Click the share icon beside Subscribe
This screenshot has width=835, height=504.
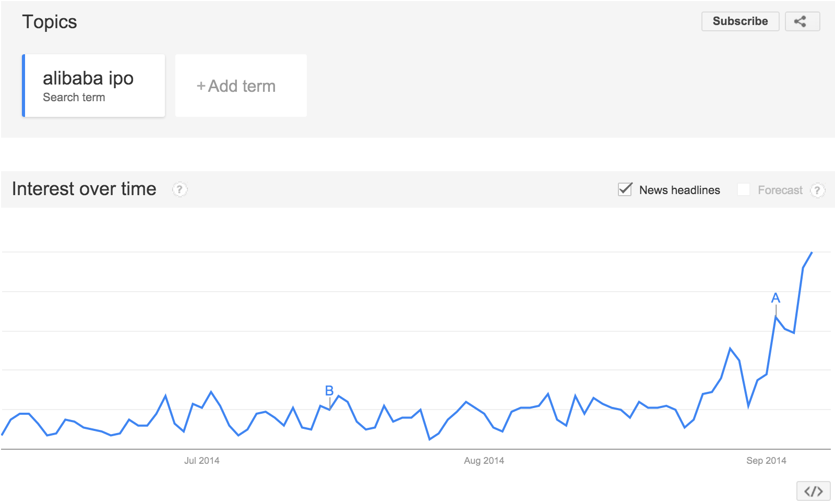pyautogui.click(x=802, y=21)
